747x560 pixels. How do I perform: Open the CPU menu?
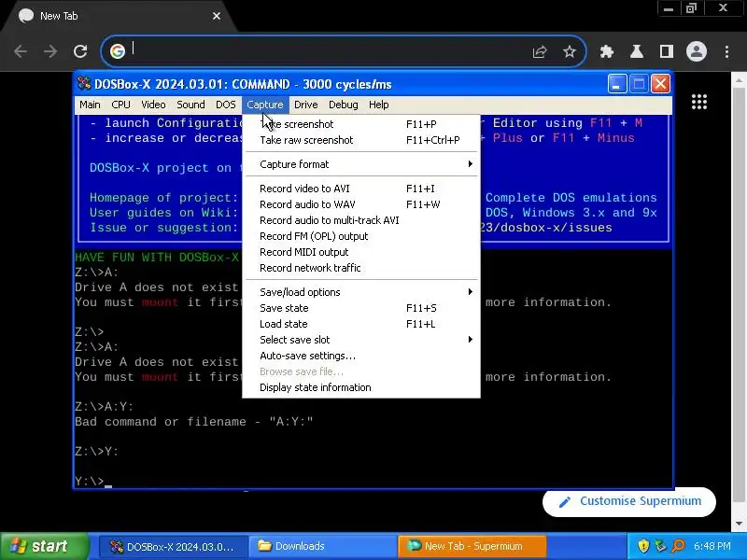tap(120, 105)
